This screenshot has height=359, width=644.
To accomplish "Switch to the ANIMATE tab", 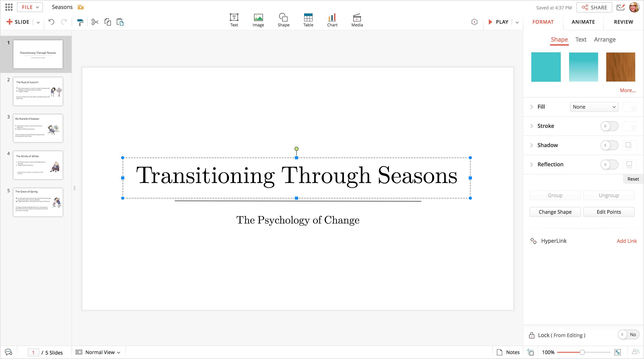I will click(x=583, y=22).
